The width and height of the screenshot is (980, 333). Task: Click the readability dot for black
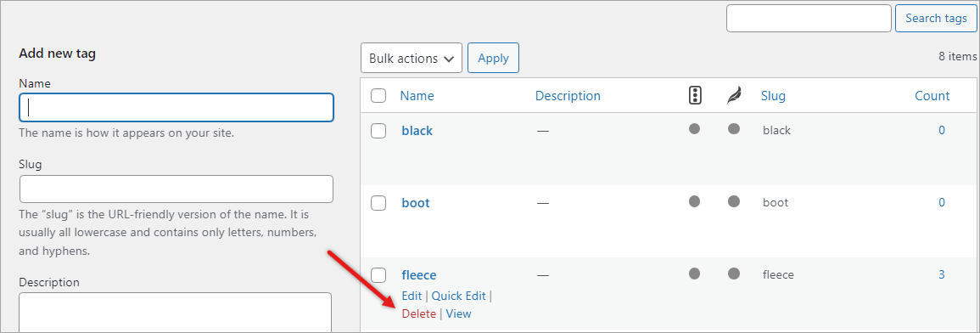(734, 129)
